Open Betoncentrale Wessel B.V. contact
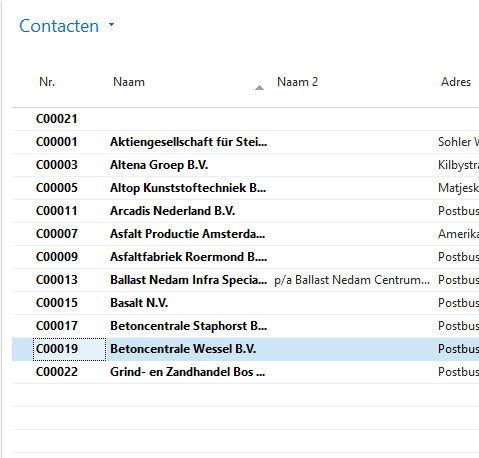This screenshot has height=458, width=479. [x=183, y=349]
